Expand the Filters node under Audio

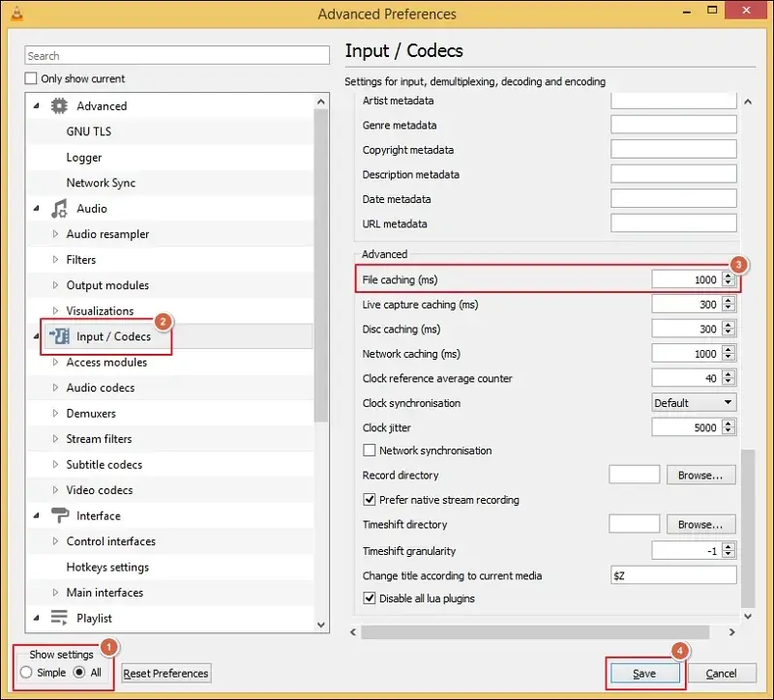tap(55, 259)
